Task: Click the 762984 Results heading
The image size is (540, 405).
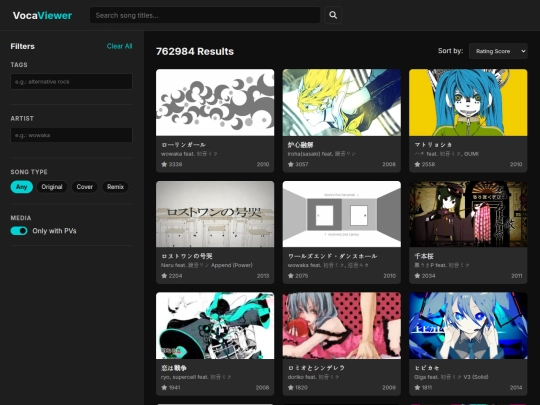Action: (x=195, y=51)
